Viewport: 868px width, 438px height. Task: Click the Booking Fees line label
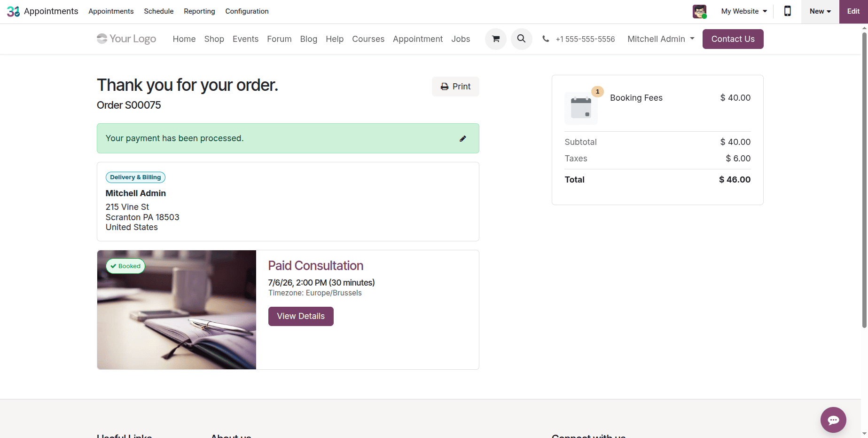click(636, 98)
